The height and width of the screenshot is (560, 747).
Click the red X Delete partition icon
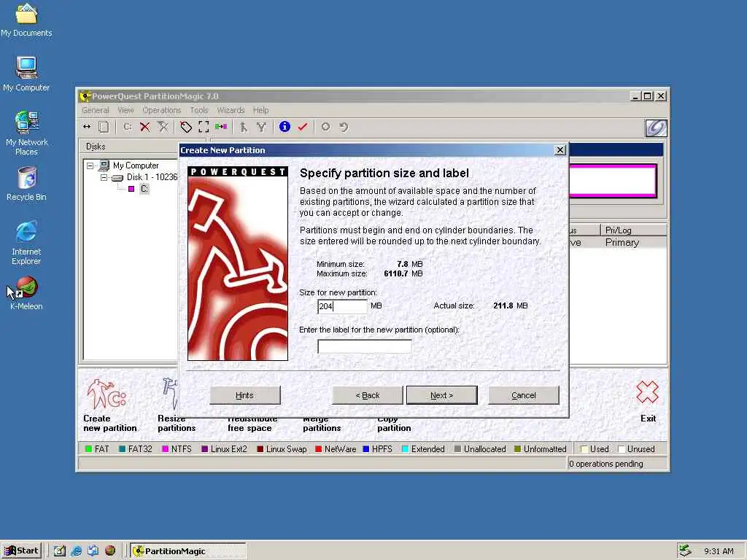coord(145,127)
